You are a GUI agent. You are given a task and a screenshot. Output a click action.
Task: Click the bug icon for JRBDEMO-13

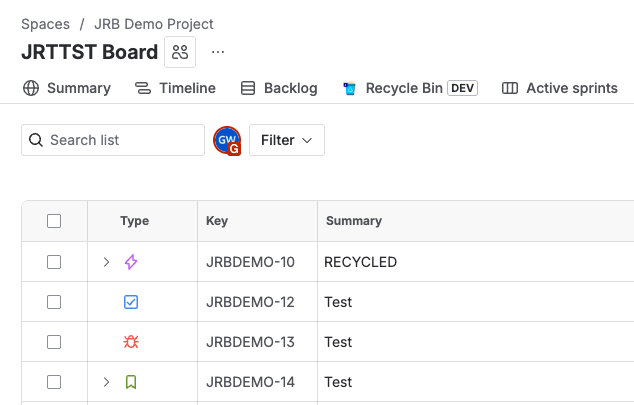tap(131, 342)
